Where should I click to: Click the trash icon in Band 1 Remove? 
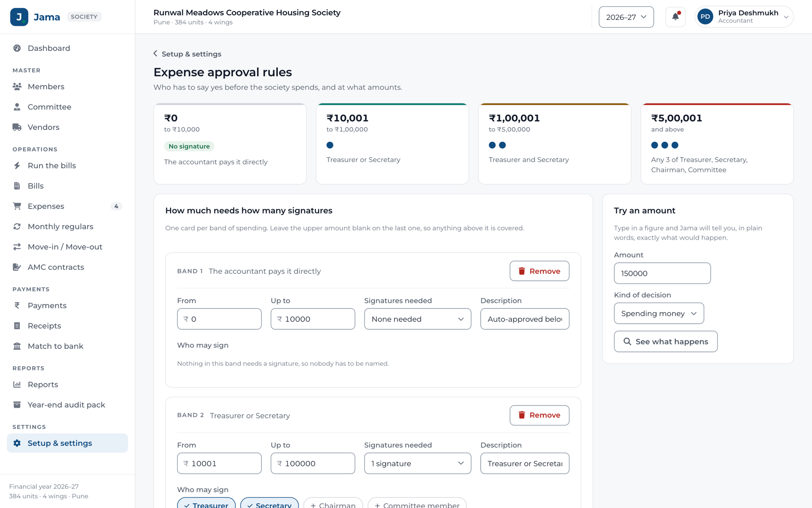coord(522,271)
